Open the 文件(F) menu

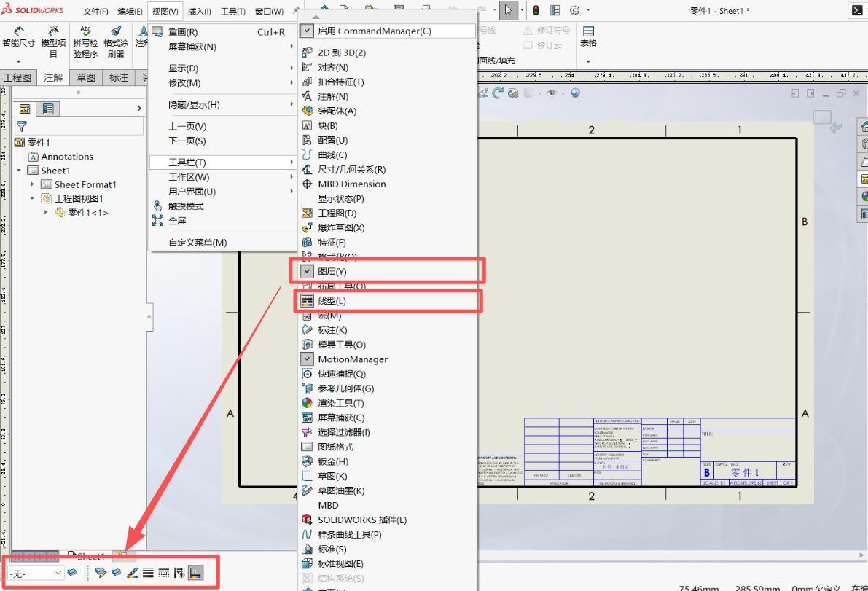point(95,11)
